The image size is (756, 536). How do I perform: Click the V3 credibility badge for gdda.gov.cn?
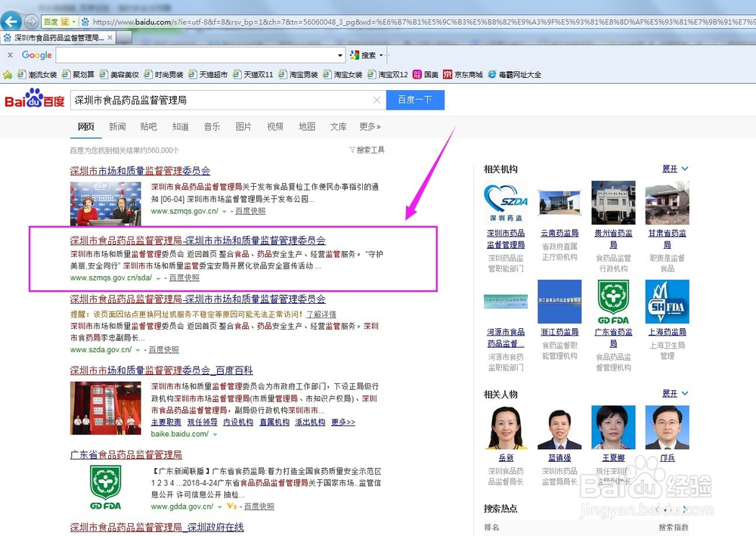pos(231,507)
